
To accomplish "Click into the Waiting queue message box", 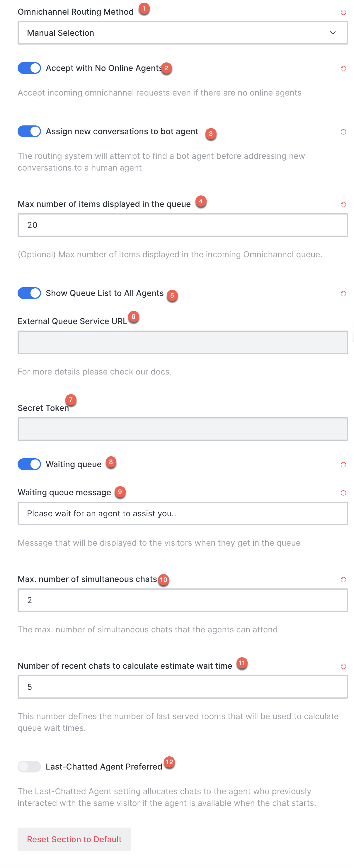I will coord(183,513).
